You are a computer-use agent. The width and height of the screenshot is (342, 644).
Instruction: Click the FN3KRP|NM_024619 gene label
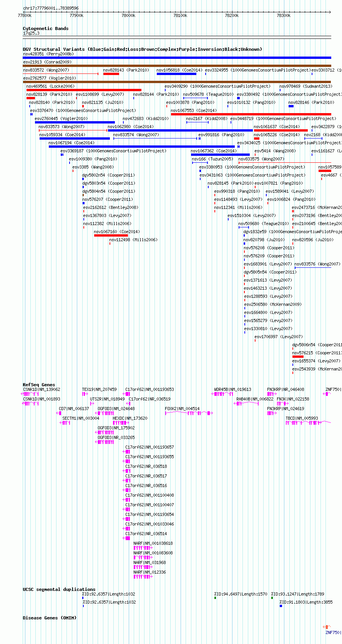[286, 409]
